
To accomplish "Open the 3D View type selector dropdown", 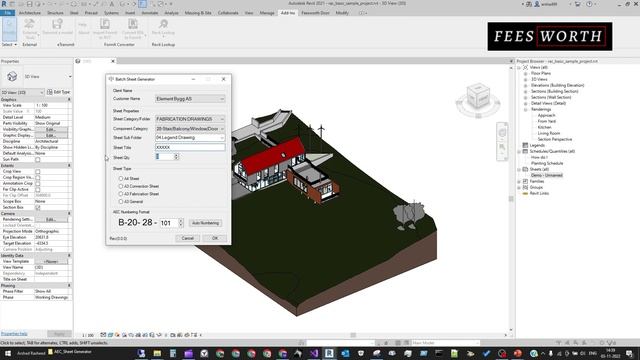I will (x=70, y=76).
